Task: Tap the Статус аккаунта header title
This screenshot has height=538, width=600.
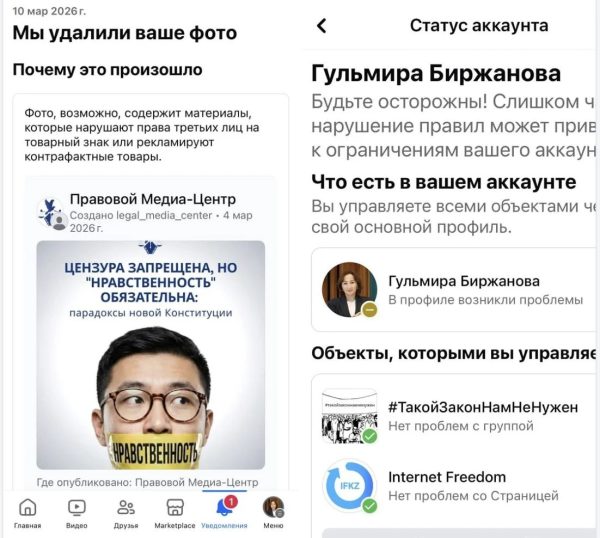Action: [479, 26]
